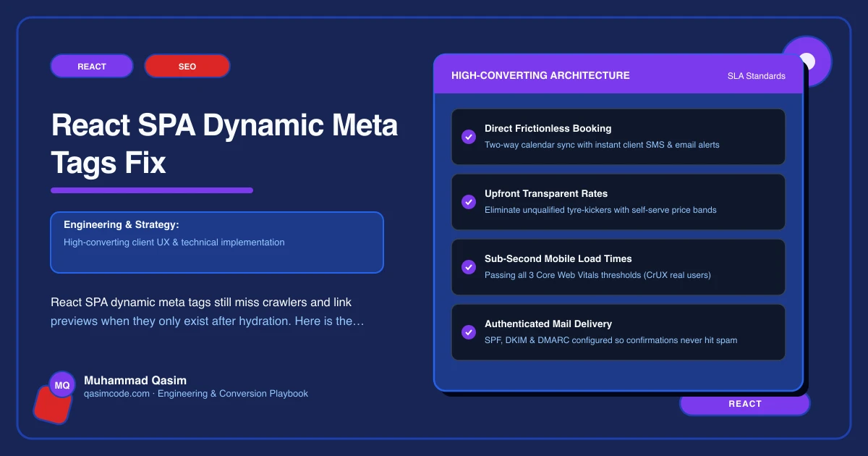Open the qasimcode.com site text
868x456 pixels.
(116, 394)
